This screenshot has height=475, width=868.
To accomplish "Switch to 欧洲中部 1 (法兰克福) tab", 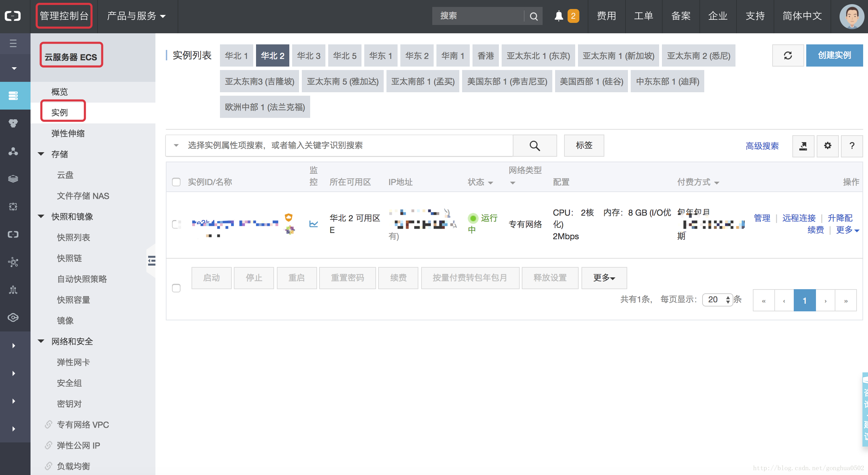I will coord(265,107).
